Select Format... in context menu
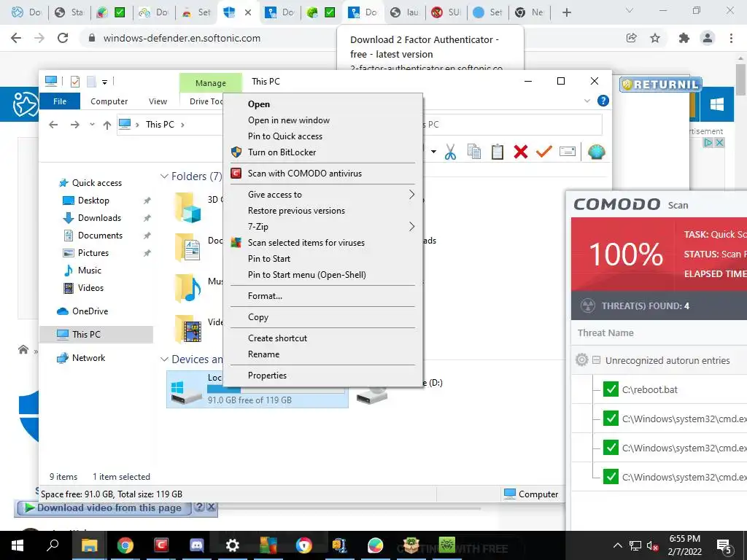 pyautogui.click(x=322, y=296)
